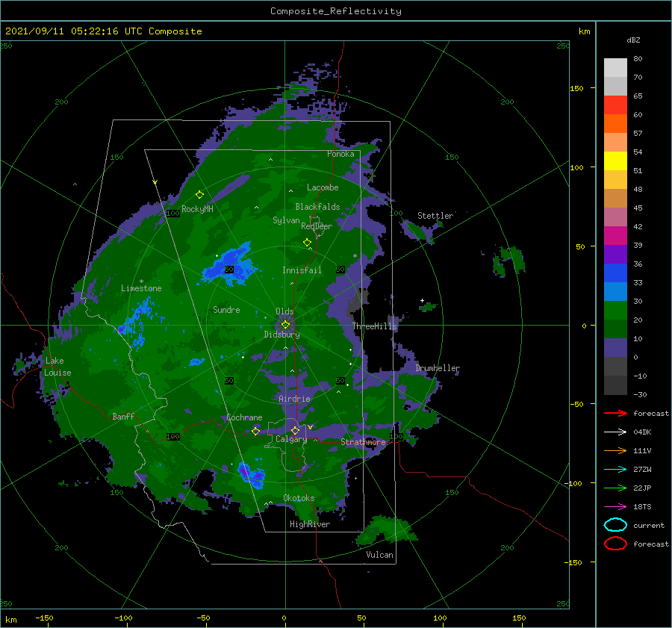Click the Lake Louise label

[57, 367]
